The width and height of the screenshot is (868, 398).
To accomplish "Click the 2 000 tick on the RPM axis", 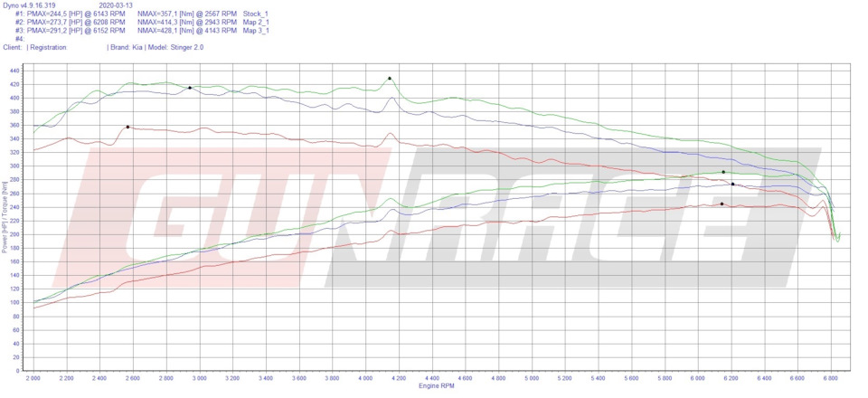I will tap(33, 378).
